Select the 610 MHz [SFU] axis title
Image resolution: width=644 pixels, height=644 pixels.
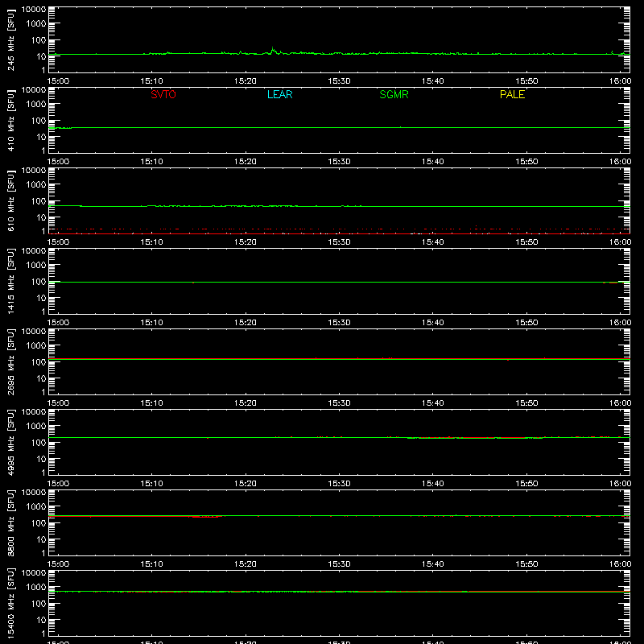[10, 200]
